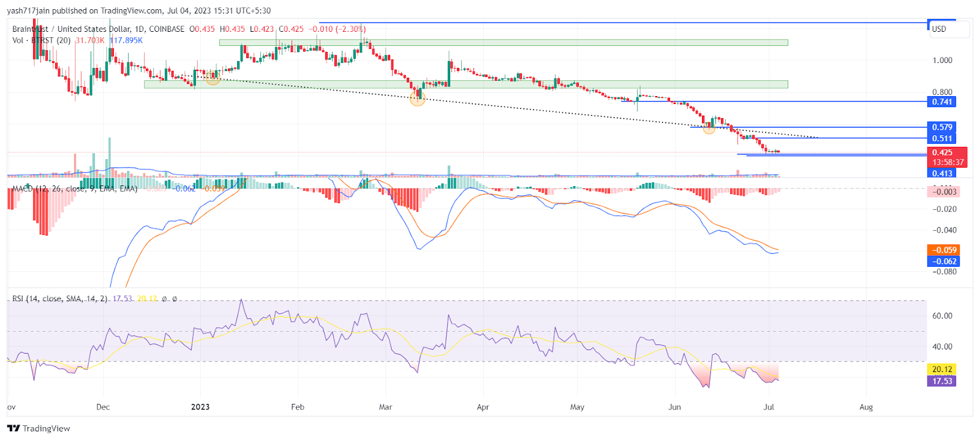Click the 0.413 price level label
The image size is (980, 440).
(941, 173)
